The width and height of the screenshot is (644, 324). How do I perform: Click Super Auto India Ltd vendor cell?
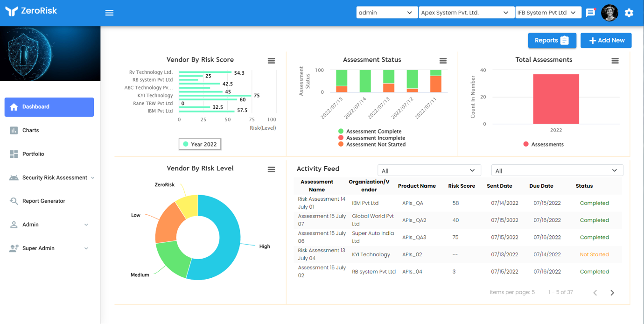click(373, 237)
